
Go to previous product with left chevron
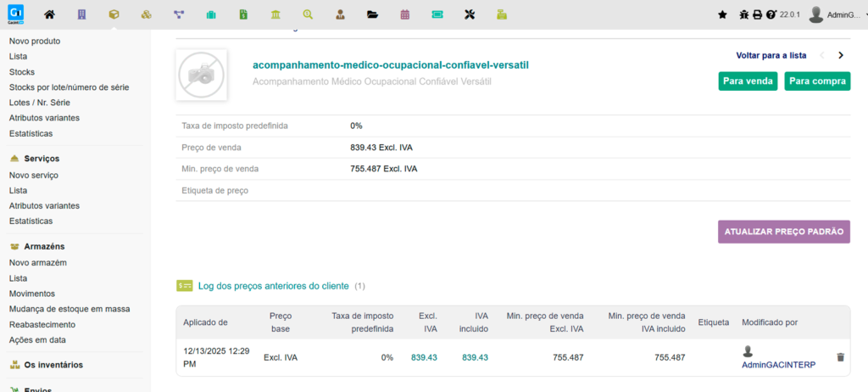tap(821, 55)
